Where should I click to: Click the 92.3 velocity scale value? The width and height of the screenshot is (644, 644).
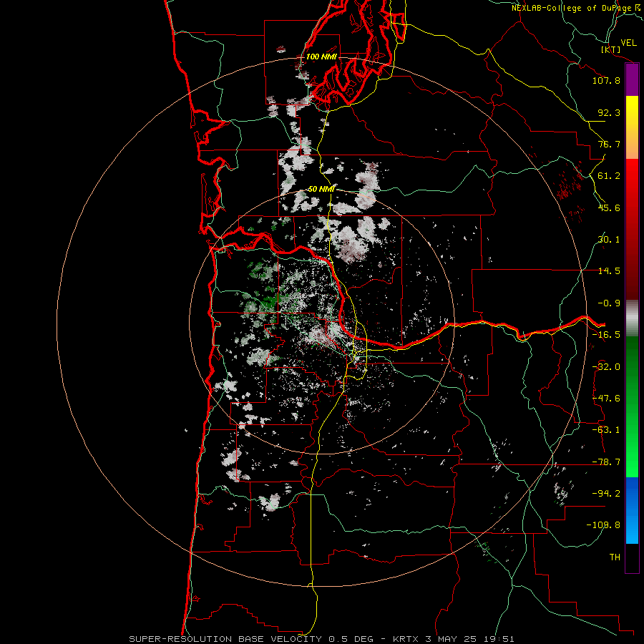point(609,112)
